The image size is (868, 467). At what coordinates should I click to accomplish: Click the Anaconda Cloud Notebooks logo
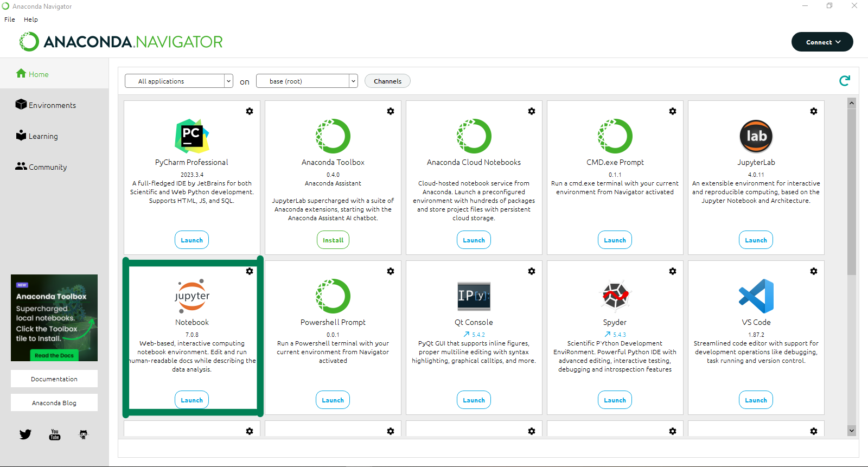(474, 136)
